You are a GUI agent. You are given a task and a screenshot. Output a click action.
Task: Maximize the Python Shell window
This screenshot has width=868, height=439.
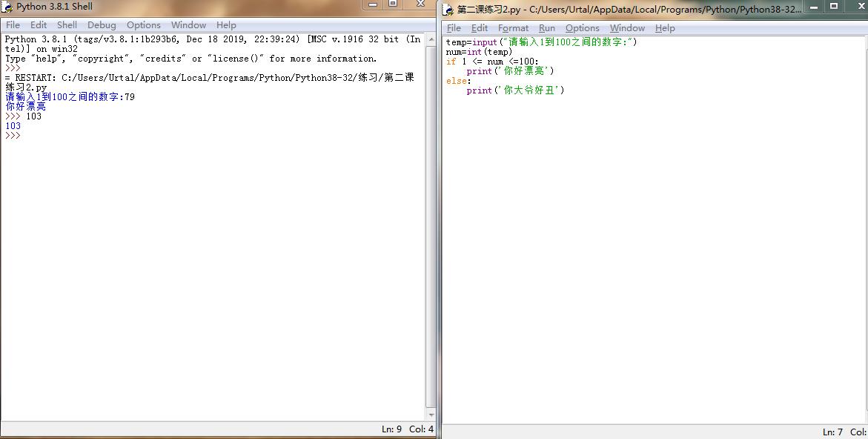coord(393,4)
